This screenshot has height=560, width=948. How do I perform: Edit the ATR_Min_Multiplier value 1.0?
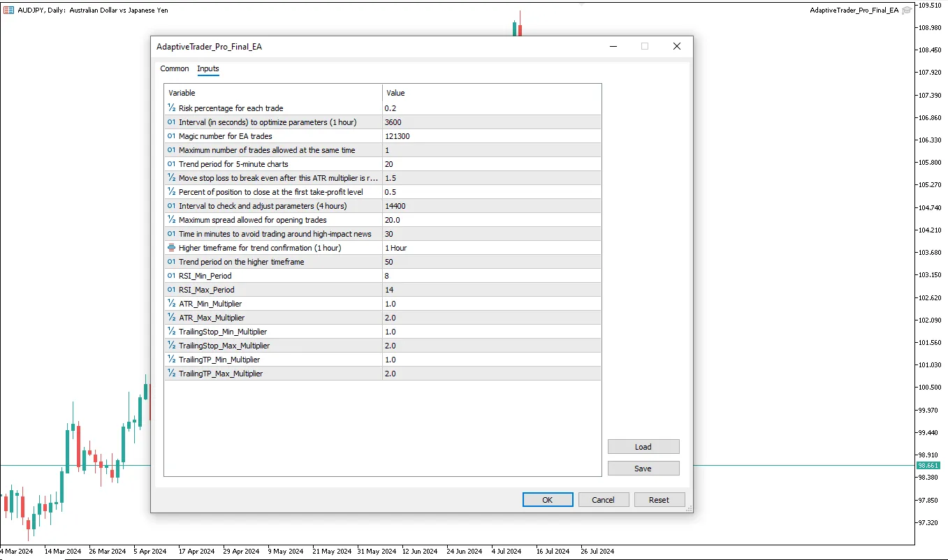pyautogui.click(x=492, y=304)
